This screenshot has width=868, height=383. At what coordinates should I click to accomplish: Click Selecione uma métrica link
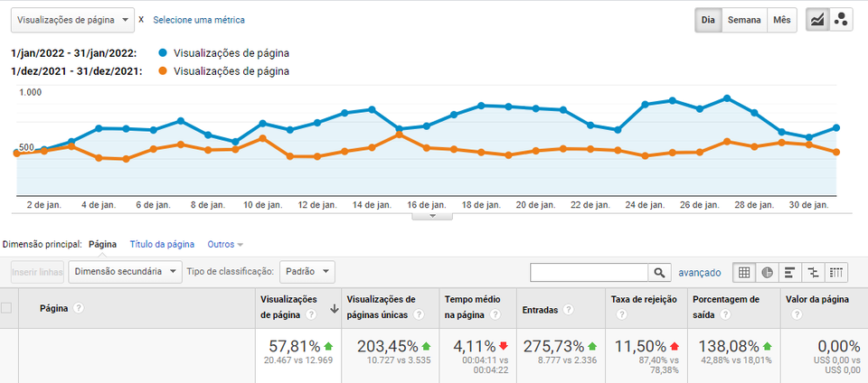click(x=199, y=20)
